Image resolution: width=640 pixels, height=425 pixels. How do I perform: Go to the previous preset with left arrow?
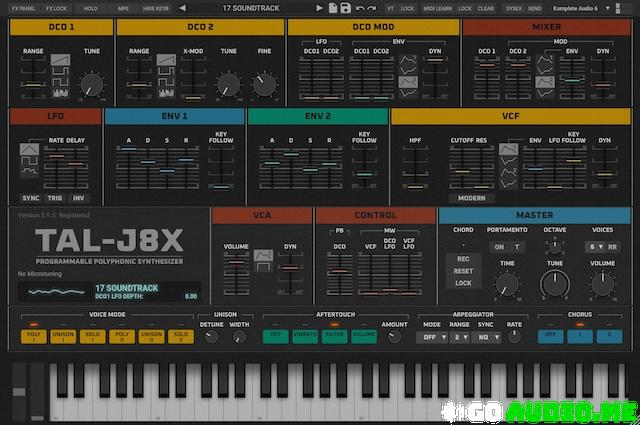pyautogui.click(x=183, y=8)
